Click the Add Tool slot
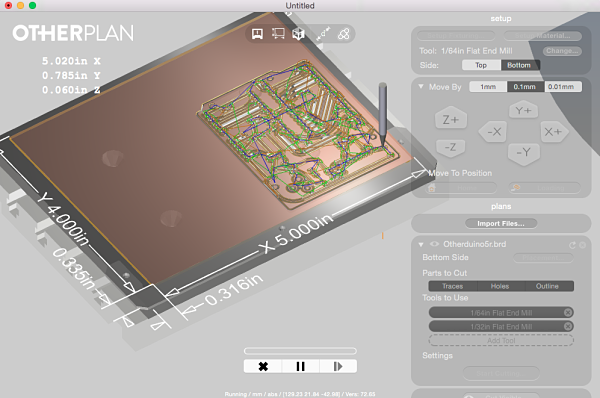The width and height of the screenshot is (600, 398). (501, 340)
